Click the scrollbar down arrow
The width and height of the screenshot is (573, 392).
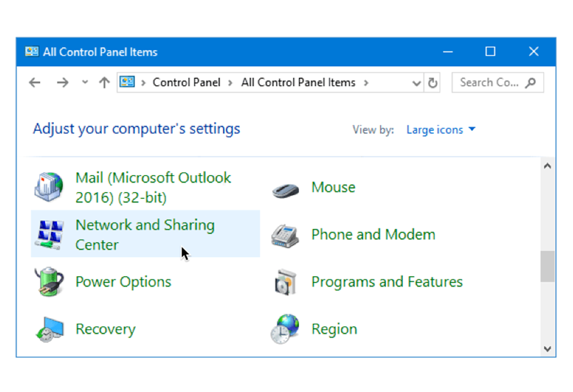click(547, 349)
